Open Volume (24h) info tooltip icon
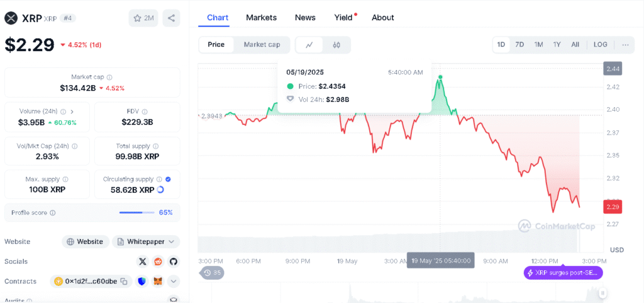 point(64,111)
